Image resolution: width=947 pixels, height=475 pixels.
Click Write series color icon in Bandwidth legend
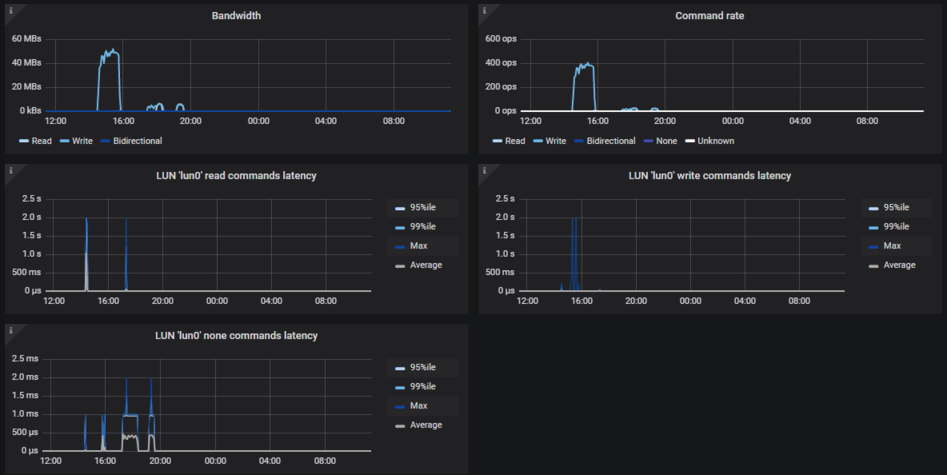click(64, 141)
